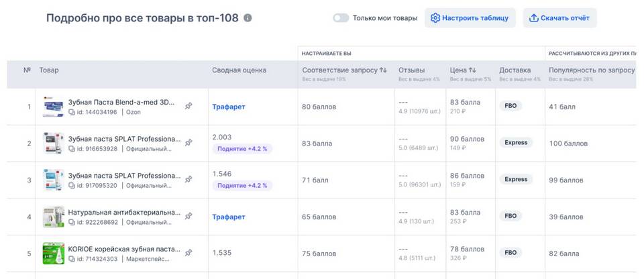
Task: Click the Отзывы column header
Action: [411, 70]
